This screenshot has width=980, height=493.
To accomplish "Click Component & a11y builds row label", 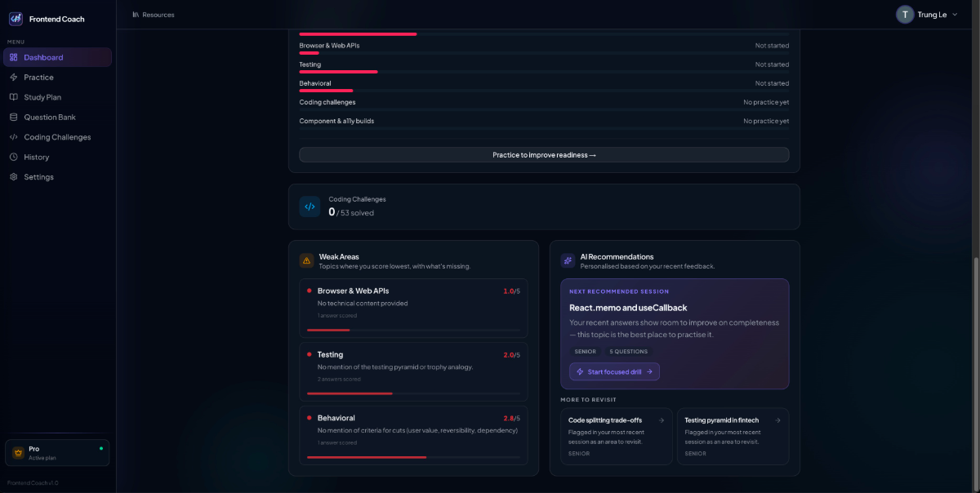I will click(x=336, y=121).
